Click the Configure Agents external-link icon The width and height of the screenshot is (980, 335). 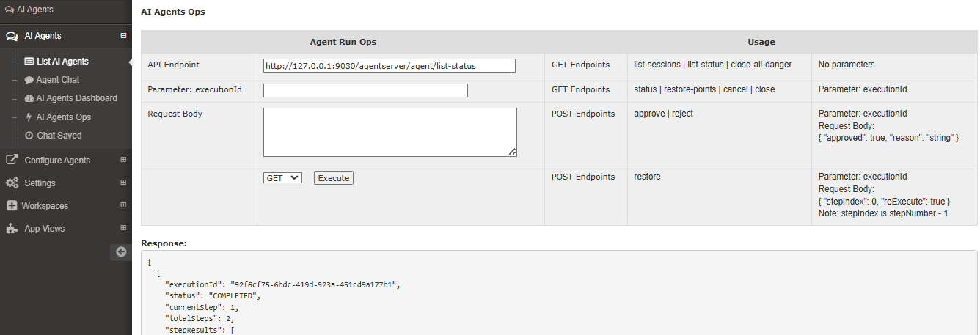point(12,160)
